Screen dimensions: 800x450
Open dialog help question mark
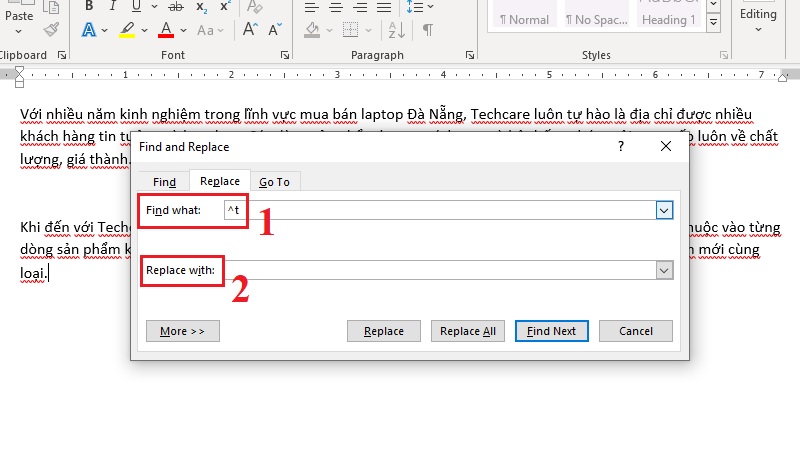(x=621, y=147)
